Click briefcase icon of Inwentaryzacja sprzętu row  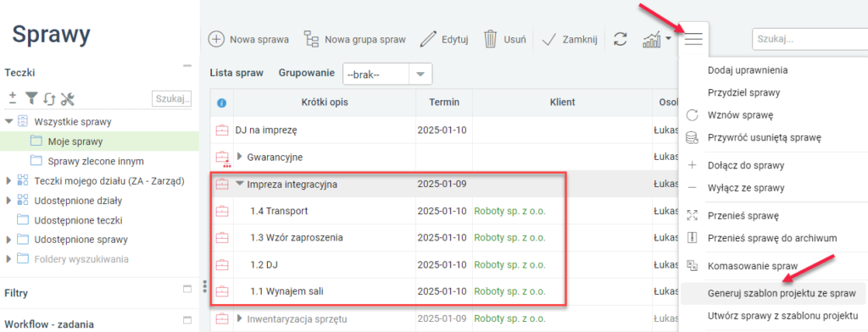(221, 318)
